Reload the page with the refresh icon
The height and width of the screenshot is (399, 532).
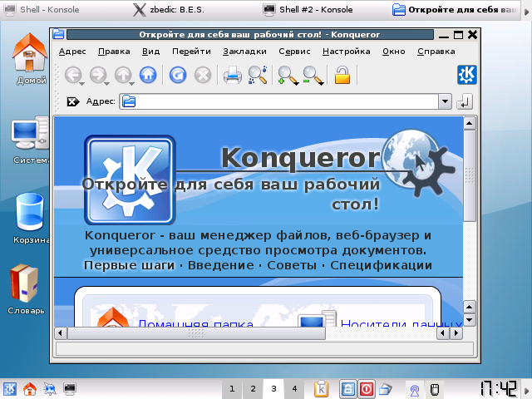pos(178,75)
